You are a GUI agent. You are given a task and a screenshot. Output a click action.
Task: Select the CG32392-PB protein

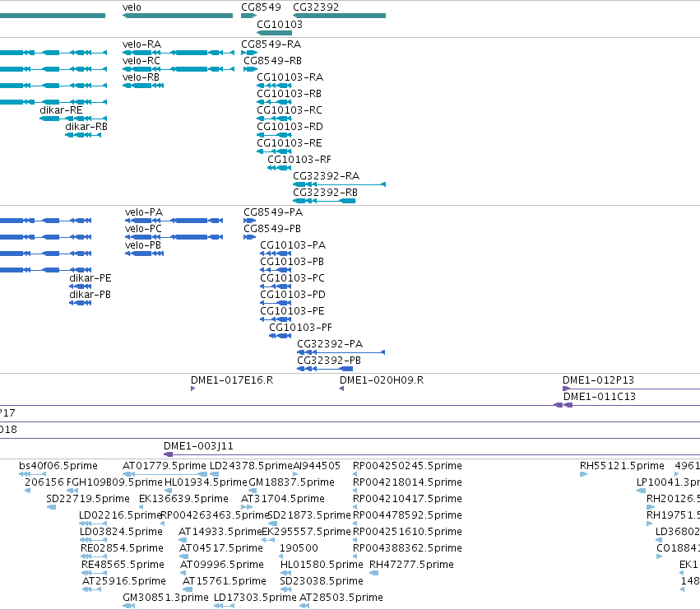click(325, 369)
